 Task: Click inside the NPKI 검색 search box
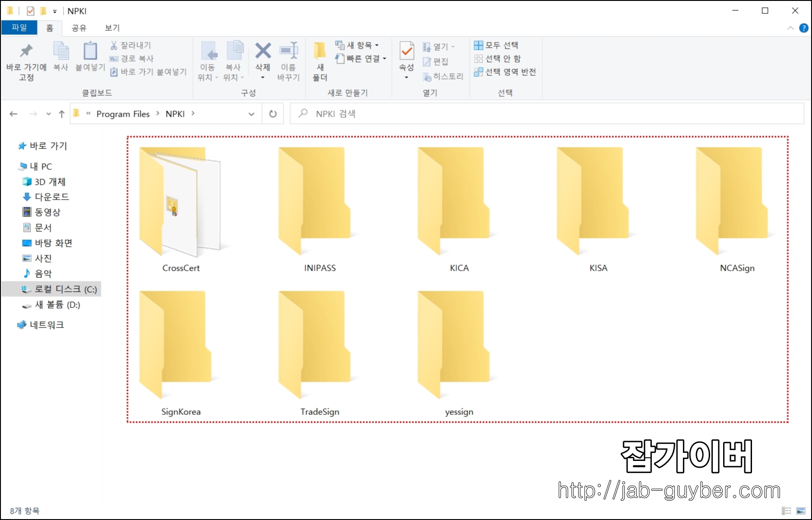click(x=406, y=114)
